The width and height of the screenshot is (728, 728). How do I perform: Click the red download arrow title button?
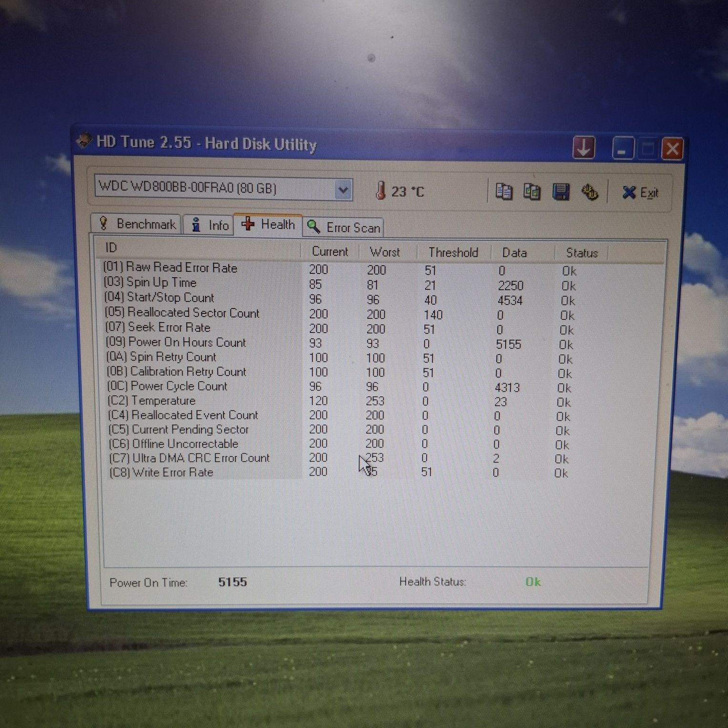[584, 148]
